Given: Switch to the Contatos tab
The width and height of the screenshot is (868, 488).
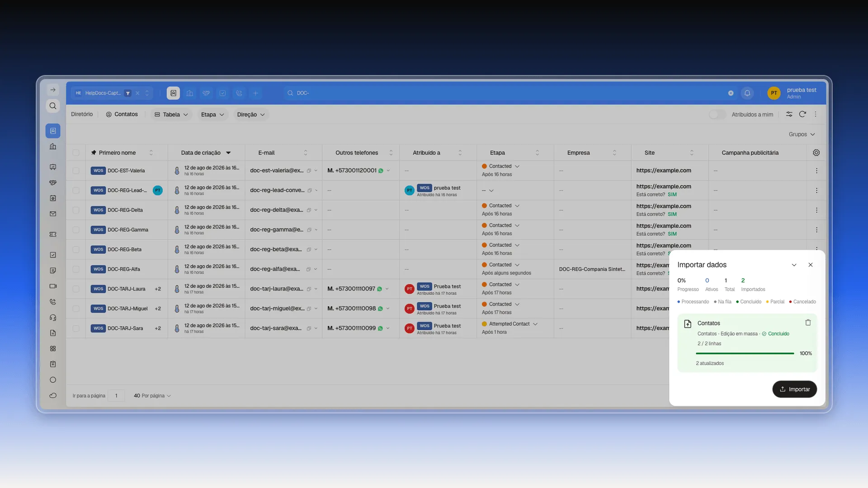Looking at the screenshot, I should click(x=122, y=114).
